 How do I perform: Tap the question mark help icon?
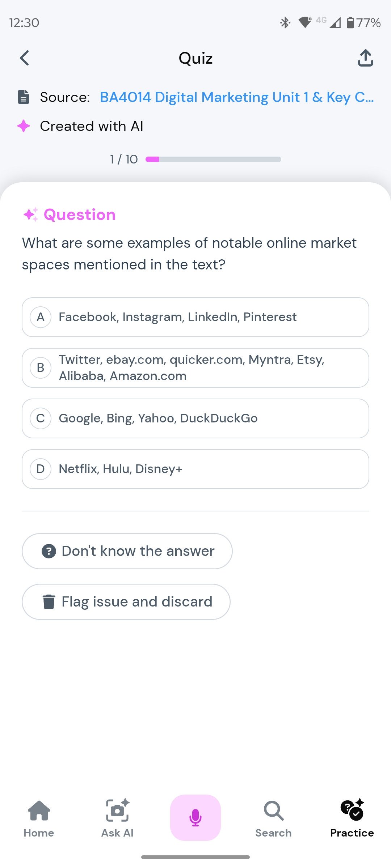pyautogui.click(x=49, y=551)
